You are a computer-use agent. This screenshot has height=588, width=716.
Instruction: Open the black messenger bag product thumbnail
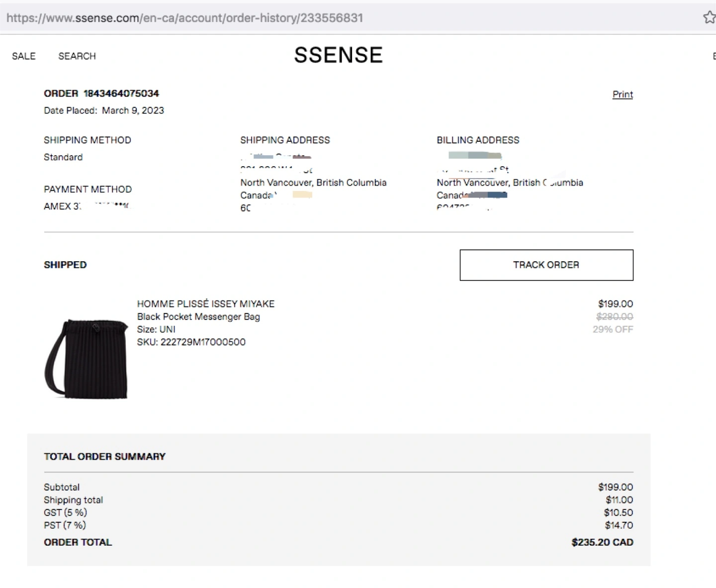coord(86,358)
